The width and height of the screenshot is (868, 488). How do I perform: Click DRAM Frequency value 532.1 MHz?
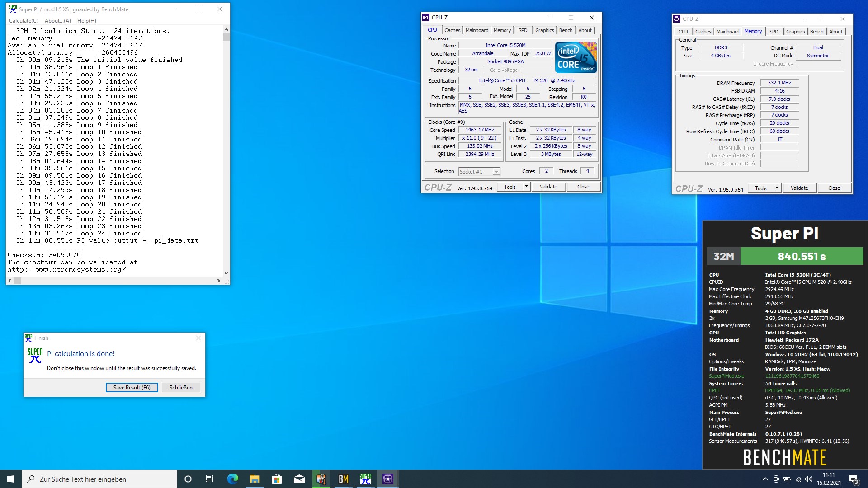click(779, 83)
